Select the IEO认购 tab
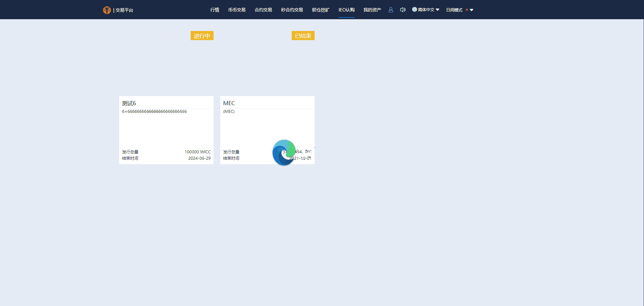 click(346, 10)
